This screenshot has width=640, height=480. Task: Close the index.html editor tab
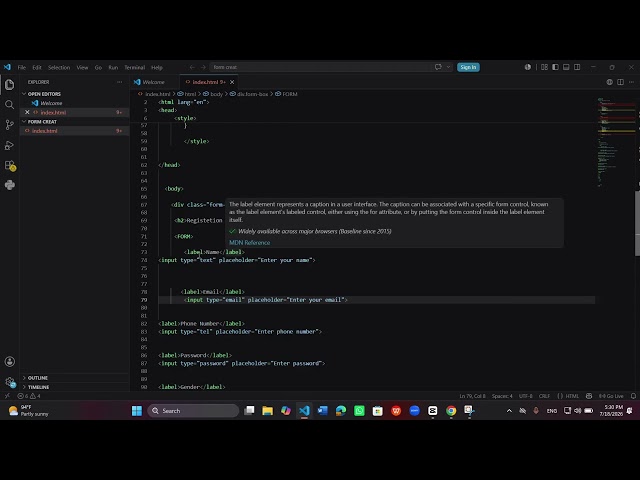click(x=232, y=82)
